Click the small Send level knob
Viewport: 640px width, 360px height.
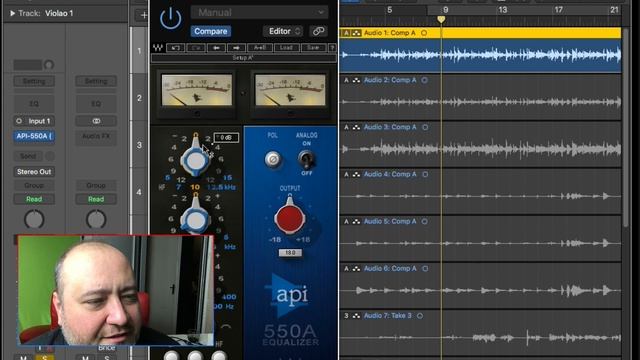click(50, 156)
